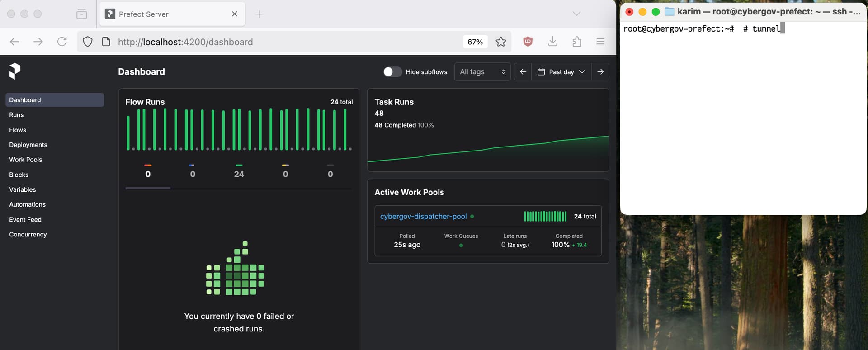The width and height of the screenshot is (868, 350).
Task: Open the Past day date range picker
Action: 561,72
